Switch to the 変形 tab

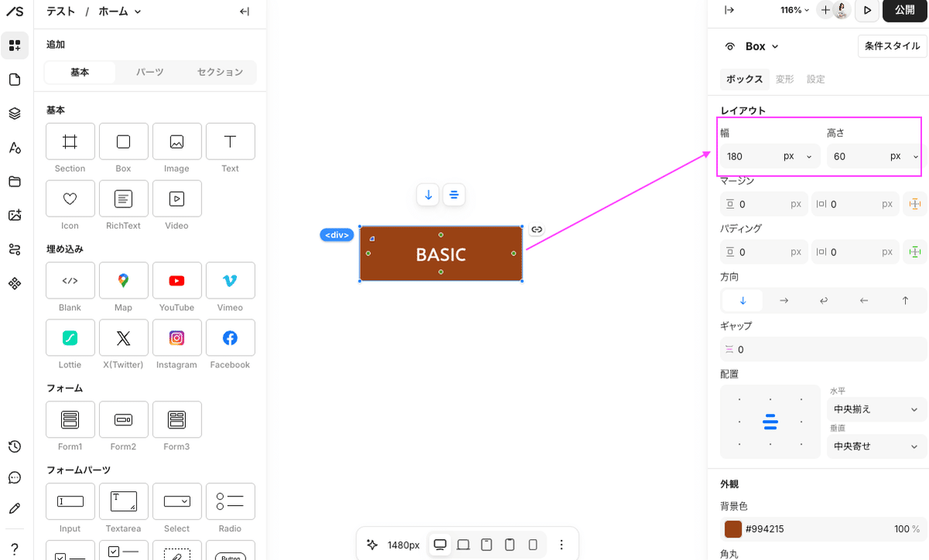pos(785,79)
